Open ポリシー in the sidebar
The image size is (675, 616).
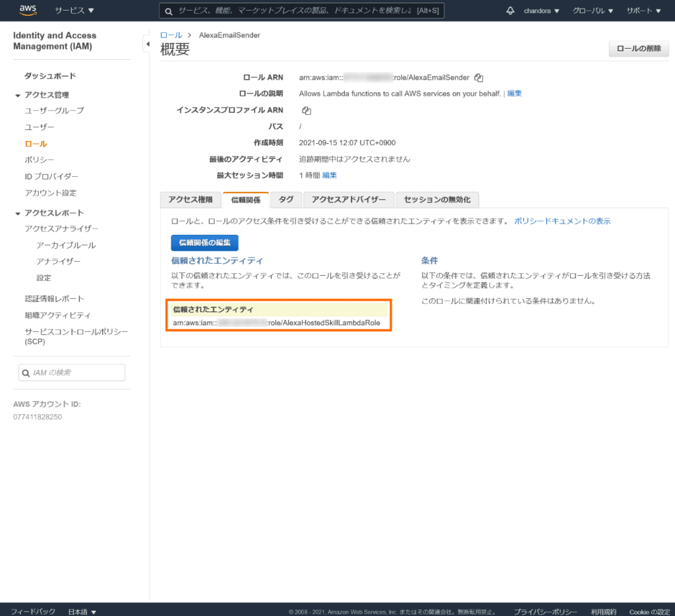[x=40, y=160]
